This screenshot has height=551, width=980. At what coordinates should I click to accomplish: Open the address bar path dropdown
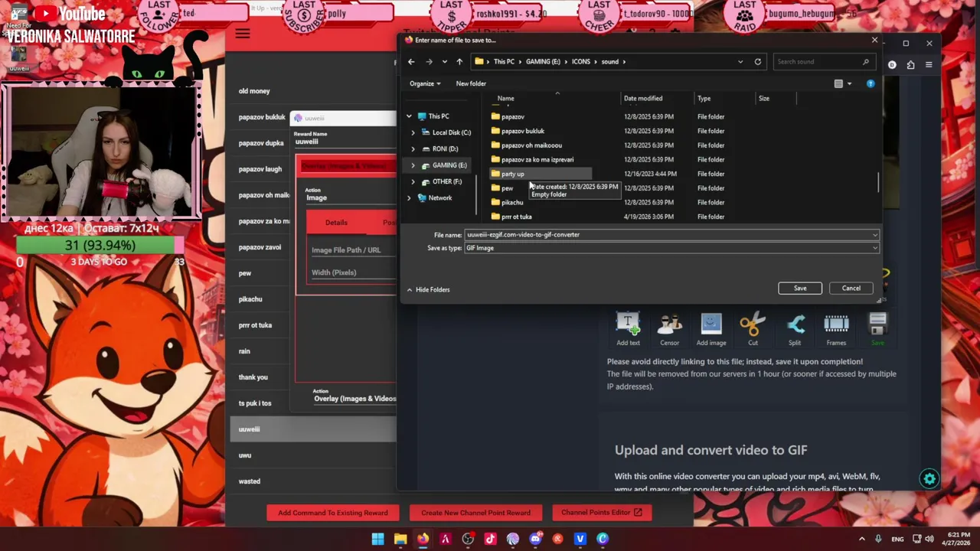point(740,62)
